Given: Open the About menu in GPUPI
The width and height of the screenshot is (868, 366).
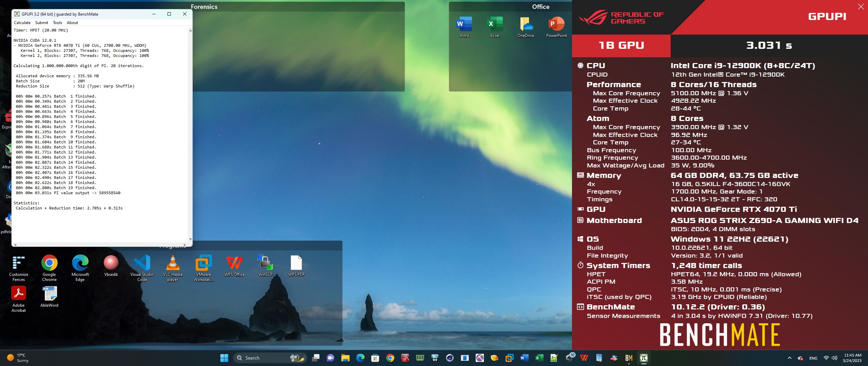Looking at the screenshot, I should pos(72,23).
